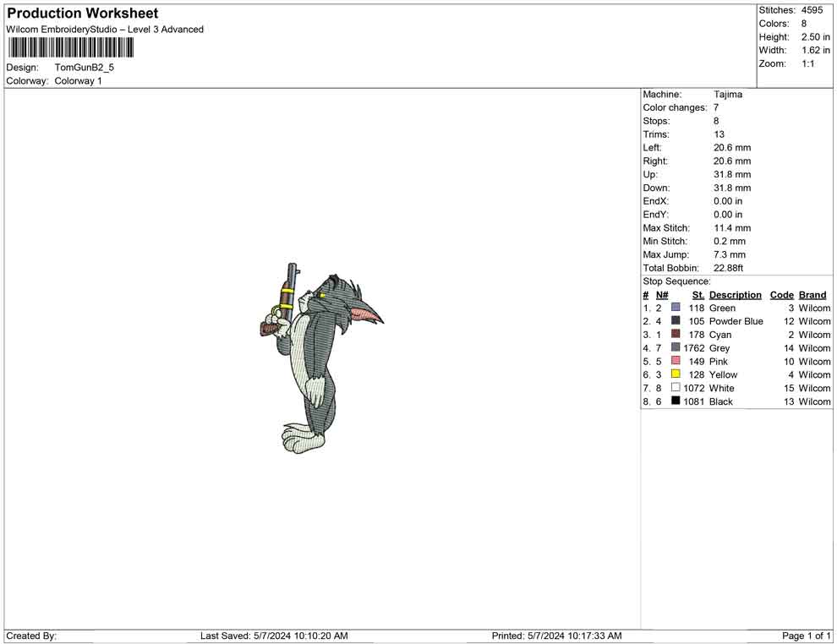Click the stitch count '1072' for White
The image size is (837, 644).
click(694, 388)
